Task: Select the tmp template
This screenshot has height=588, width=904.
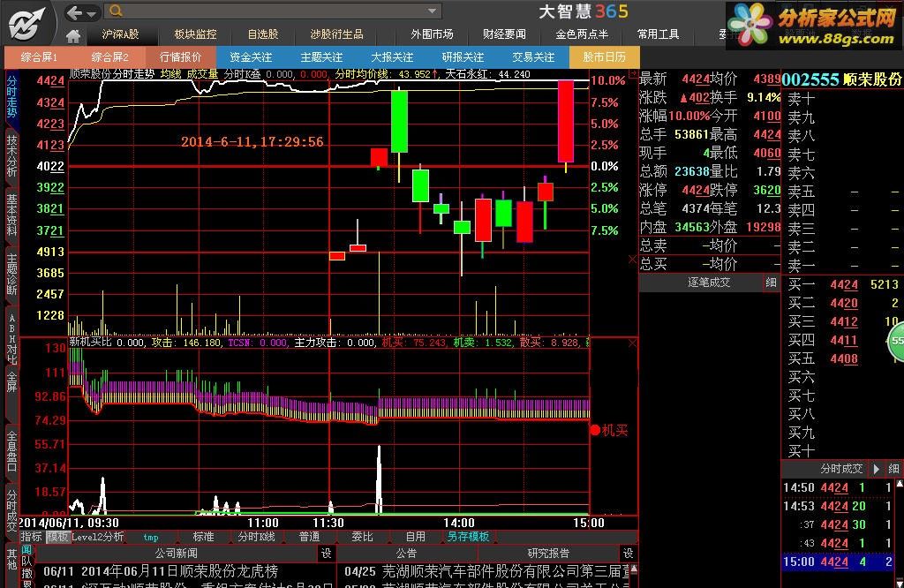Action: point(151,537)
